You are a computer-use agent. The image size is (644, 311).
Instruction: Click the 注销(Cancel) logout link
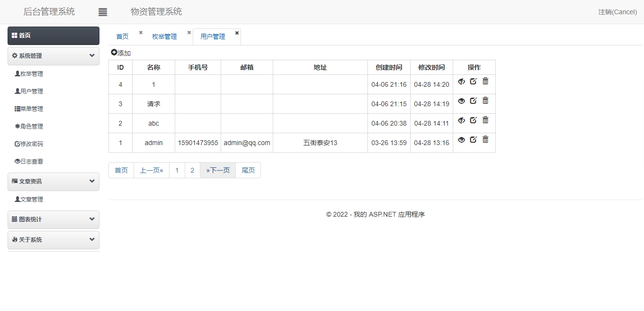click(617, 12)
